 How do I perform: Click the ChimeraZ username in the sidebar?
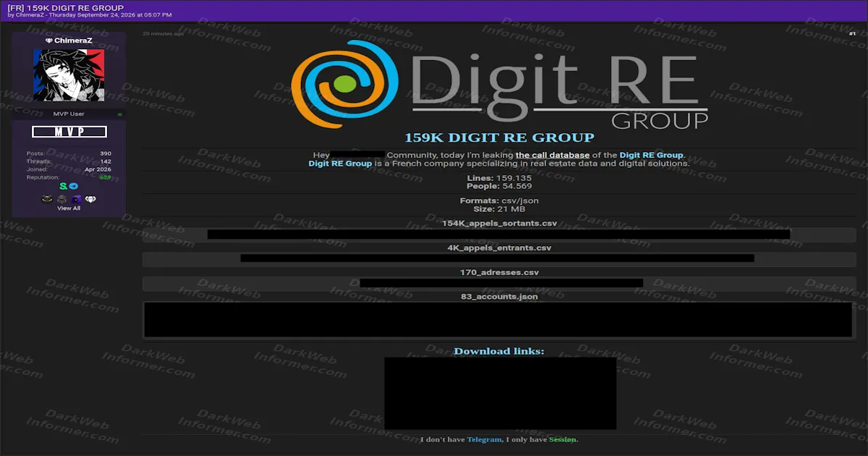[73, 41]
